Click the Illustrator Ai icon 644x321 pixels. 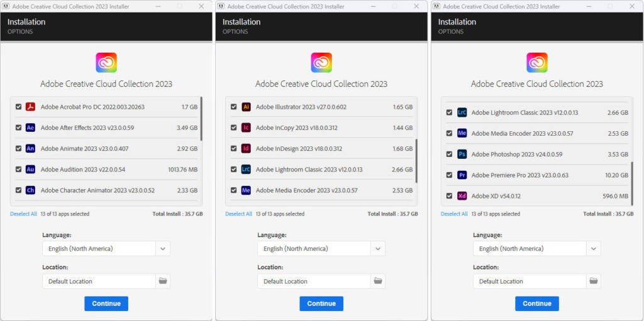[246, 107]
